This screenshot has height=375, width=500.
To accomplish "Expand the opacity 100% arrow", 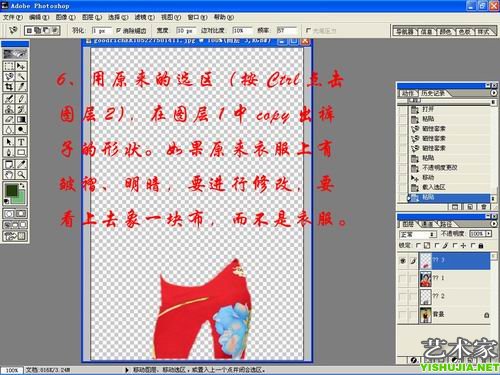I will (x=489, y=234).
